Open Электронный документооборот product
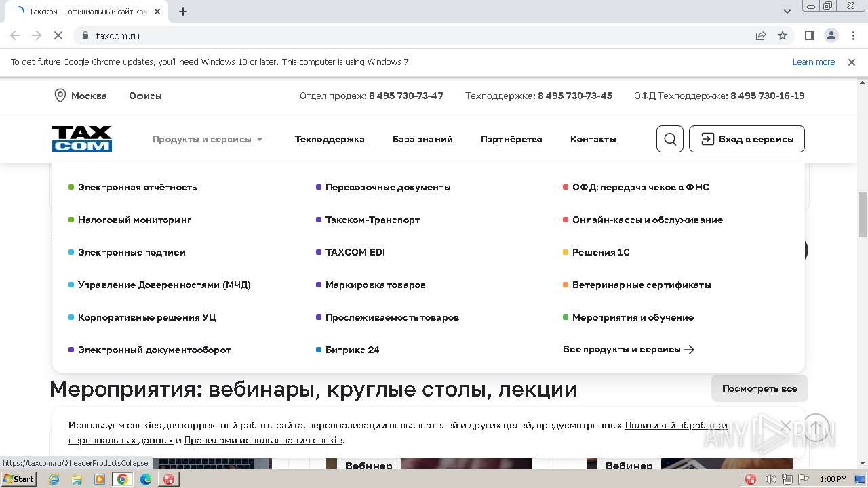This screenshot has width=868, height=488. (154, 350)
